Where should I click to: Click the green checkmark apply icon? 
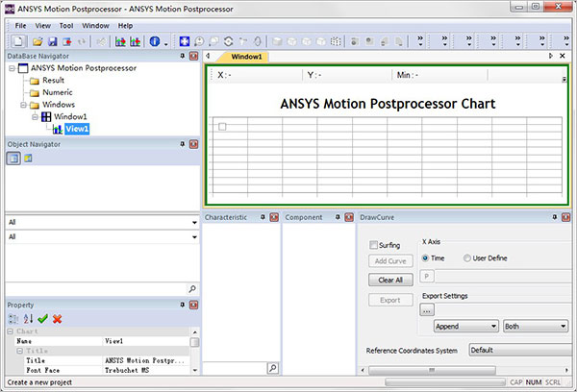tap(42, 319)
